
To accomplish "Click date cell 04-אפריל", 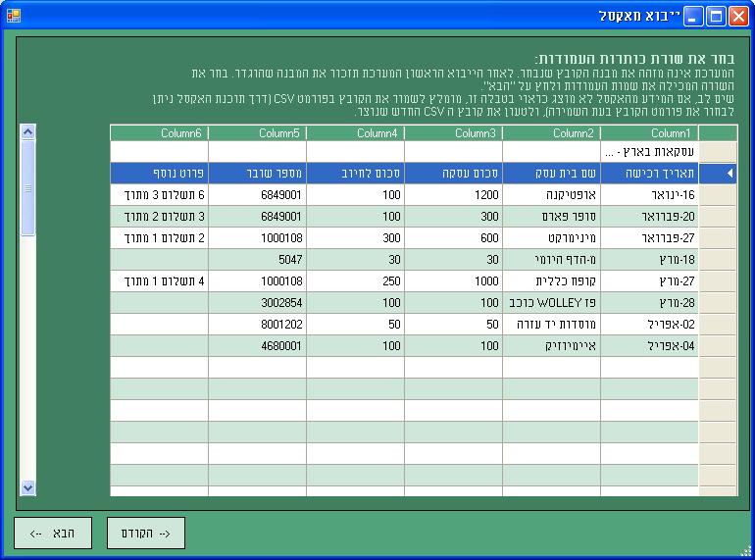I will click(x=649, y=346).
